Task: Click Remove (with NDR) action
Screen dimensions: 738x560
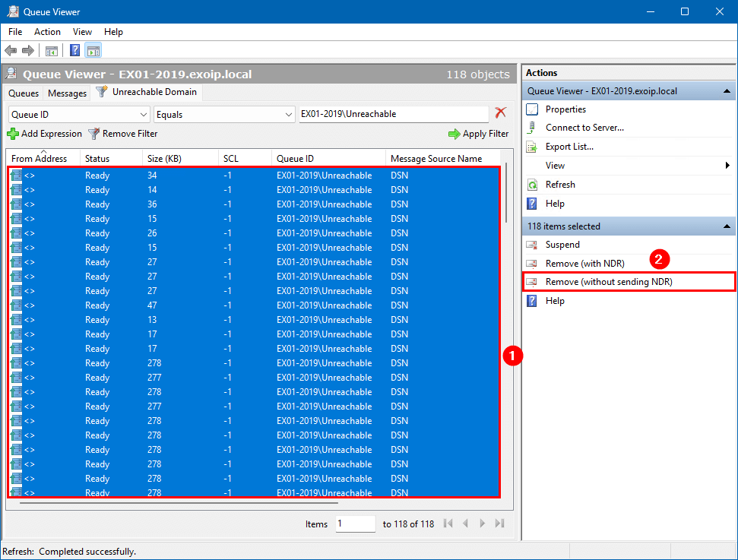Action: [584, 264]
